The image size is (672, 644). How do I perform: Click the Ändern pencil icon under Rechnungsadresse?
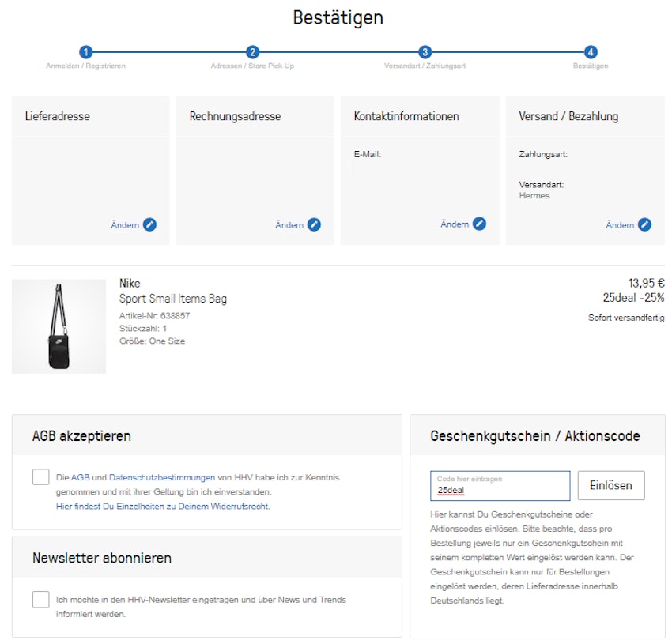point(315,224)
